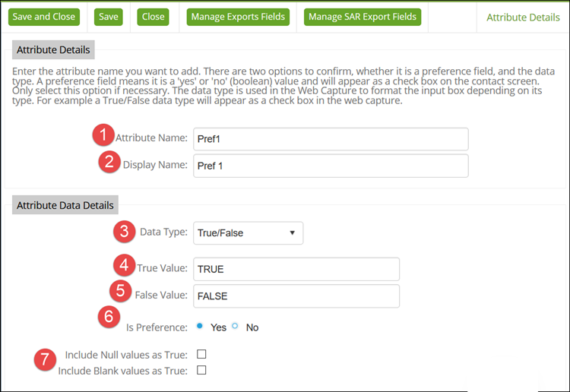
Task: Click the red number 1 callout marker
Action: 103,137
